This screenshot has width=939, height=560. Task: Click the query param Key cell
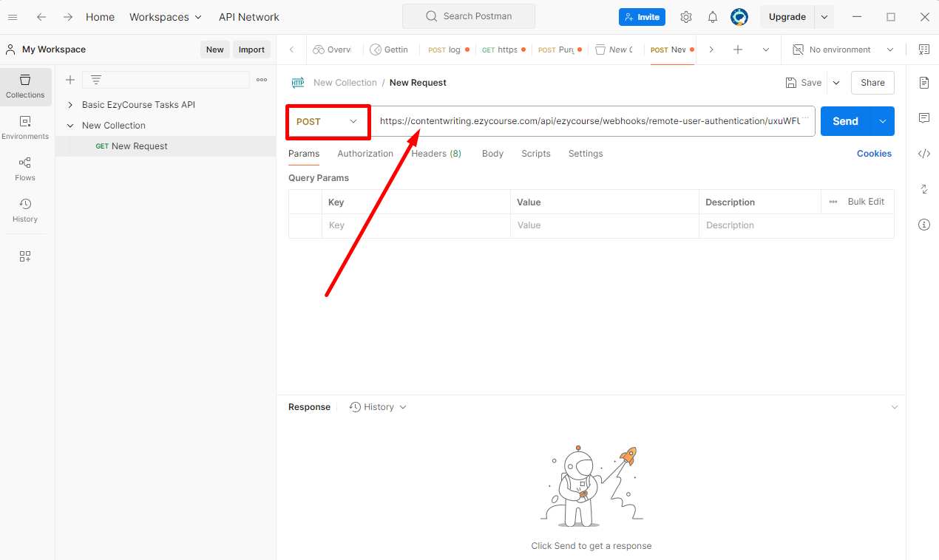click(416, 225)
